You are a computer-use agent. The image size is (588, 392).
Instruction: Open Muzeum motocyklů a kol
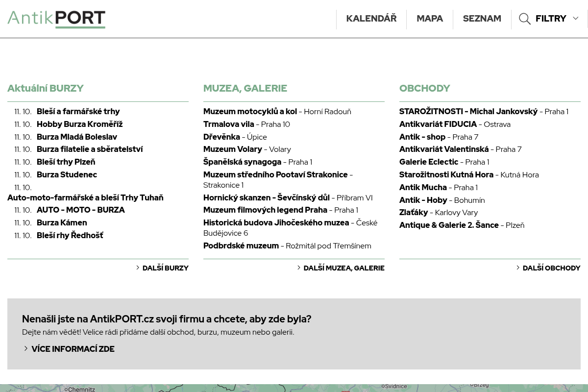click(x=250, y=112)
